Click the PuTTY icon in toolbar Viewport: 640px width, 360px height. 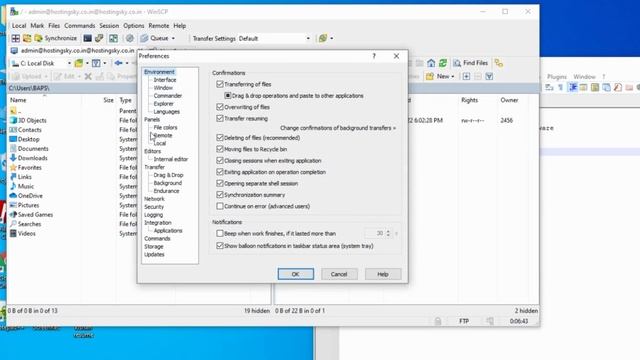click(99, 38)
